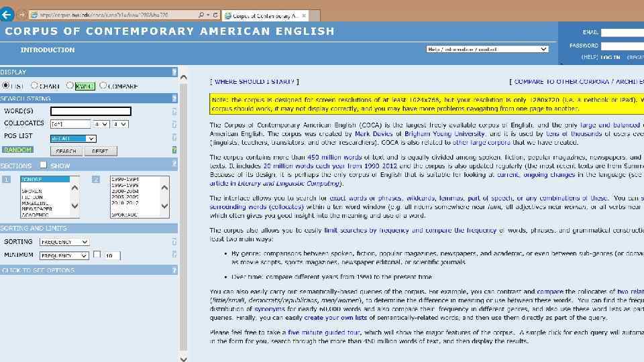Select the COMPARE display radio button
Image resolution: width=644 pixels, height=362 pixels.
click(103, 85)
